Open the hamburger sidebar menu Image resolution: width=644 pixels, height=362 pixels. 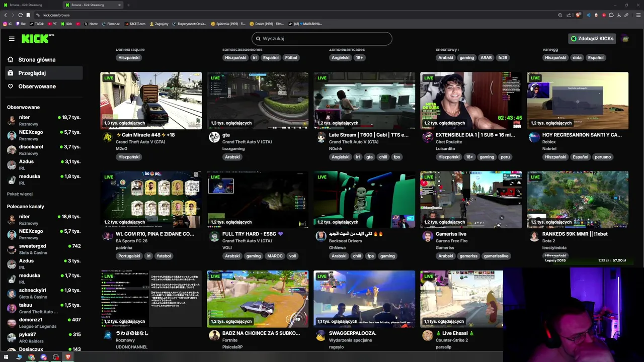pos(12,39)
